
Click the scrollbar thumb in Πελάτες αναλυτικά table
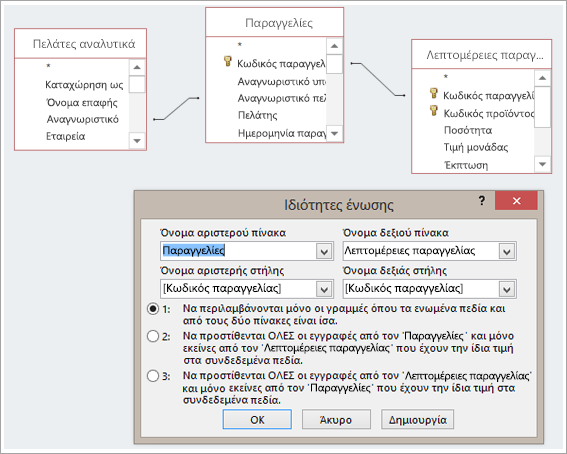[137, 84]
